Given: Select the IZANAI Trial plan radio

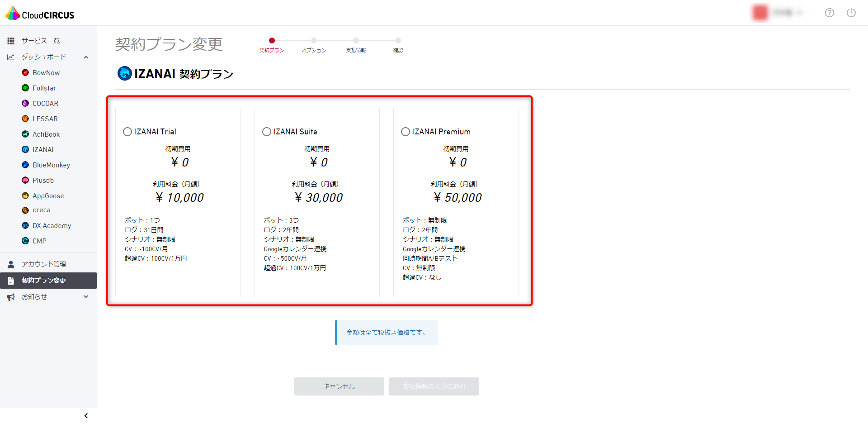Looking at the screenshot, I should (127, 132).
